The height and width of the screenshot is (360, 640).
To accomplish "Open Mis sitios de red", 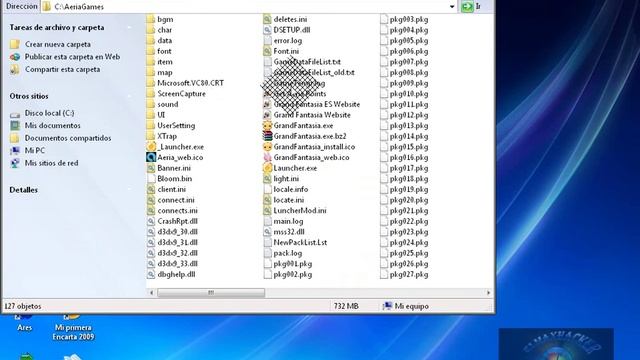I will [x=51, y=163].
